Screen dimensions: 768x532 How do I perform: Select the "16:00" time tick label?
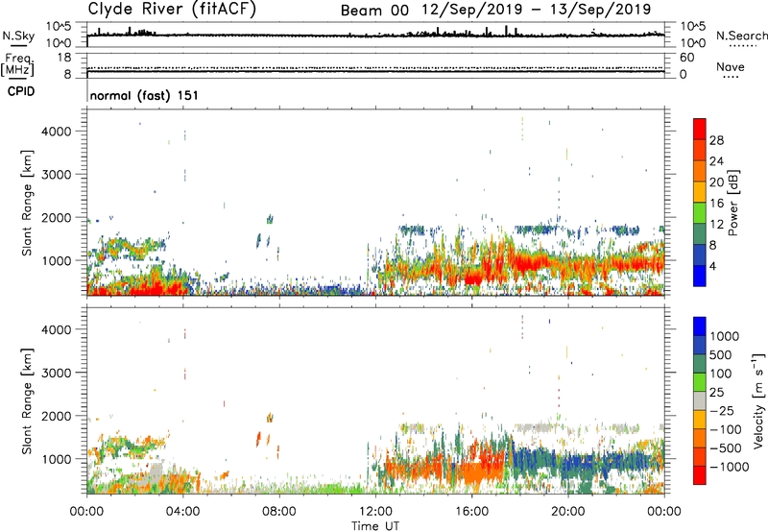click(471, 512)
